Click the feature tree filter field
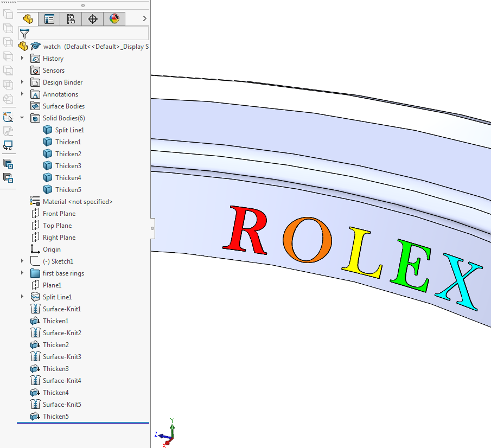The image size is (491, 448). coord(84,33)
